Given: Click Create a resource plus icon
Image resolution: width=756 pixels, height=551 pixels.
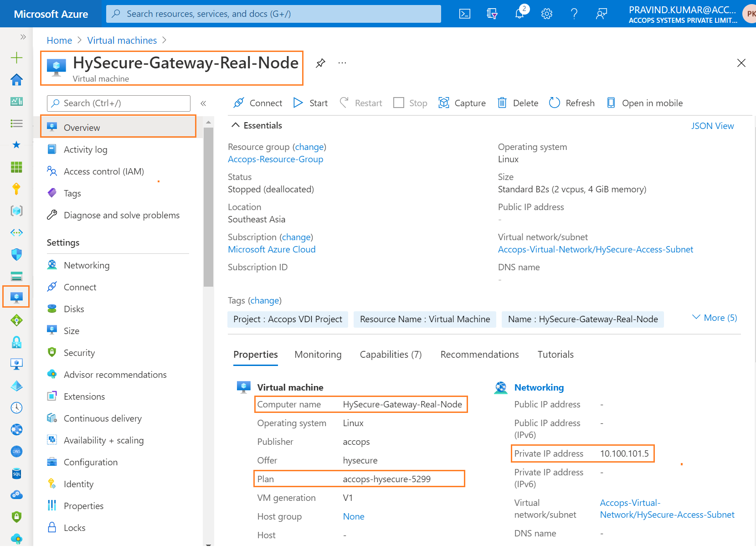Looking at the screenshot, I should [16, 57].
